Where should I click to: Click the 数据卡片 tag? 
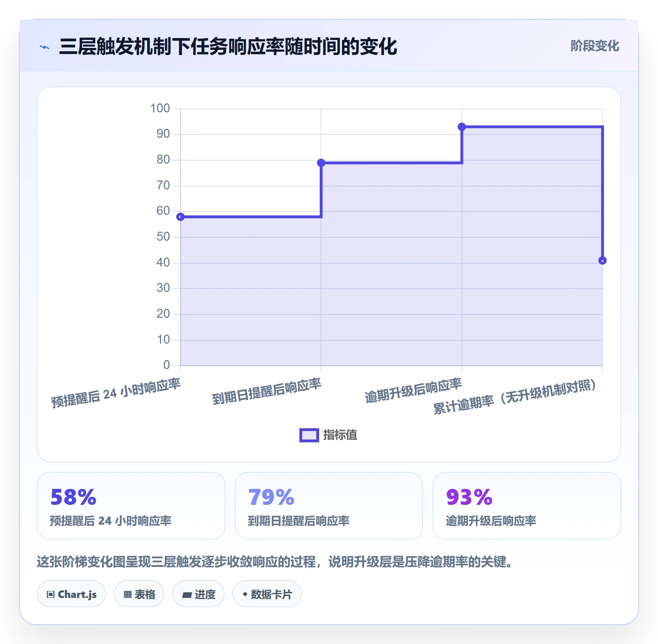click(267, 594)
